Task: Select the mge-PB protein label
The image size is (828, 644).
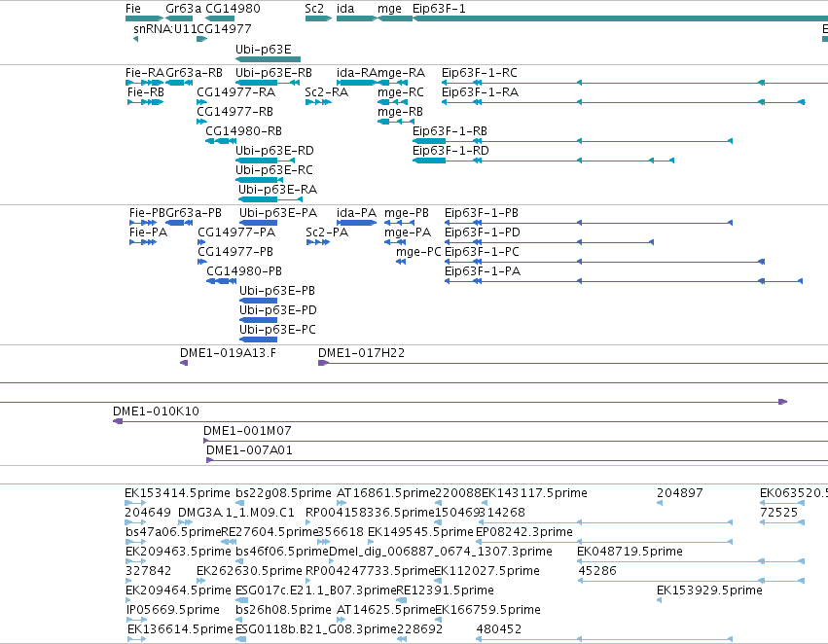Action: tap(407, 213)
